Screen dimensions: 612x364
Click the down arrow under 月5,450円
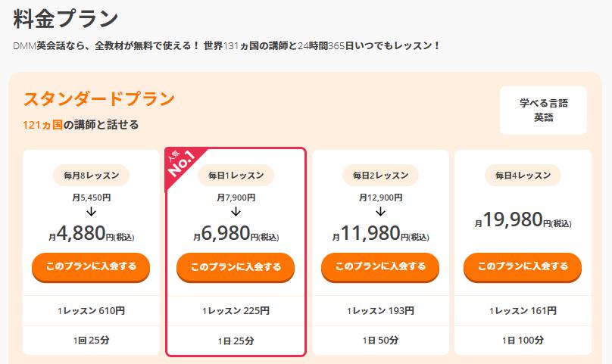click(91, 211)
